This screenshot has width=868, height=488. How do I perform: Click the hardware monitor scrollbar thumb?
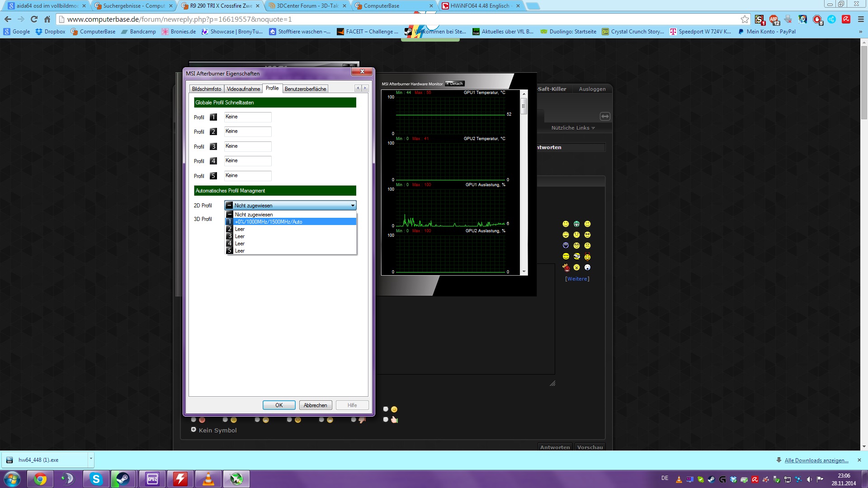pyautogui.click(x=524, y=107)
